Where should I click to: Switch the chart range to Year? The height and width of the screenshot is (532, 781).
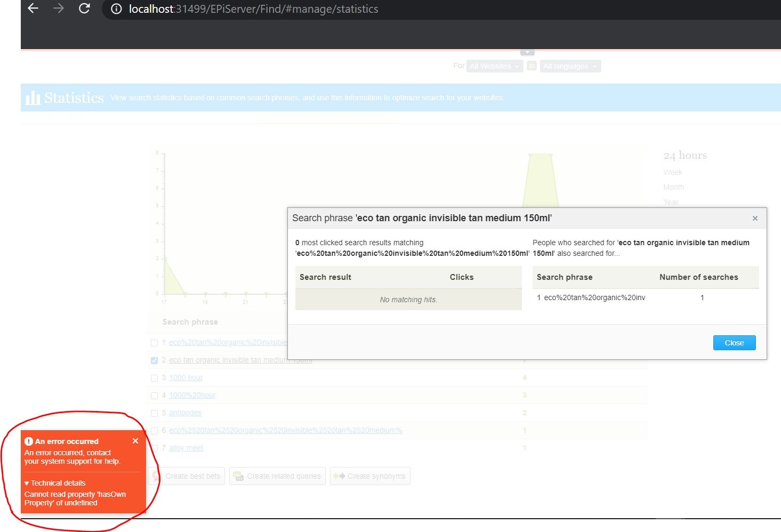point(671,202)
